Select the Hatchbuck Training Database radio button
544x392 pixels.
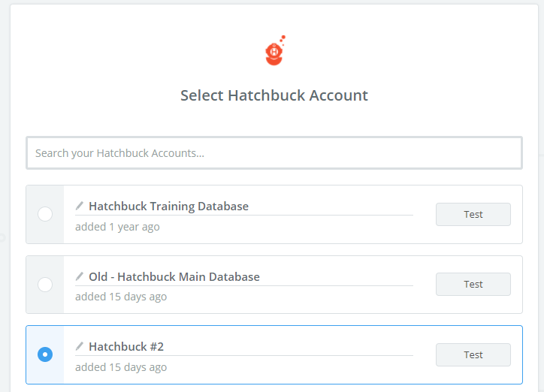(45, 214)
